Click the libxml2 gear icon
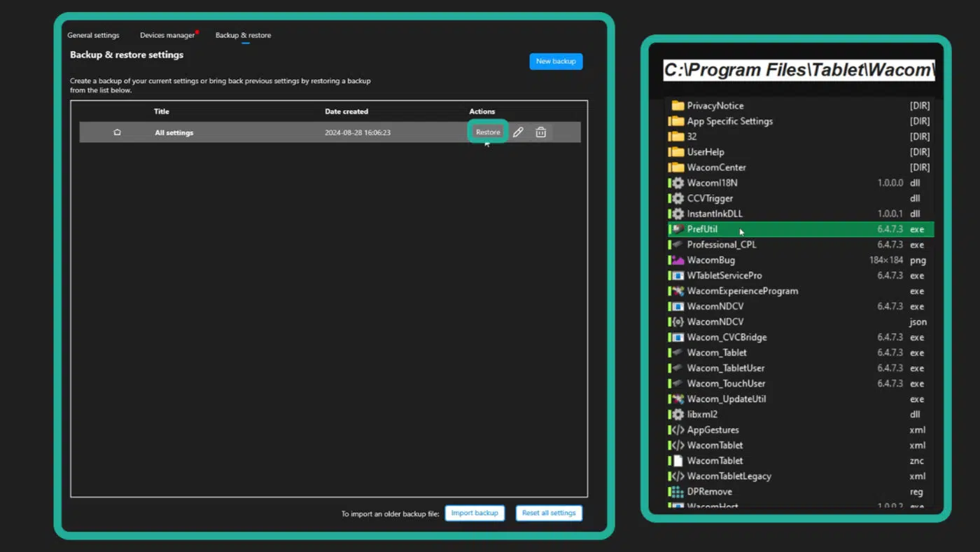Image resolution: width=980 pixels, height=552 pixels. click(677, 414)
